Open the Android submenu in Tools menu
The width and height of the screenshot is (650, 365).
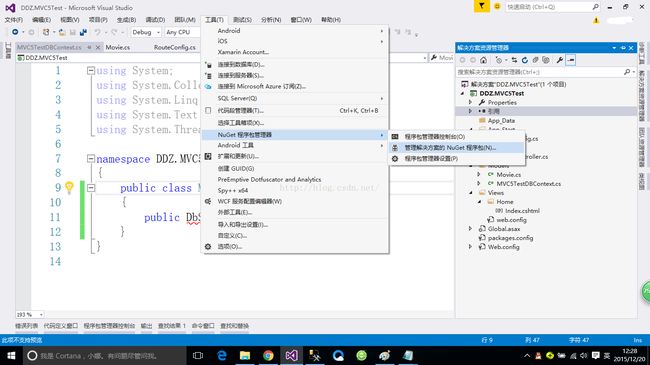(295, 31)
